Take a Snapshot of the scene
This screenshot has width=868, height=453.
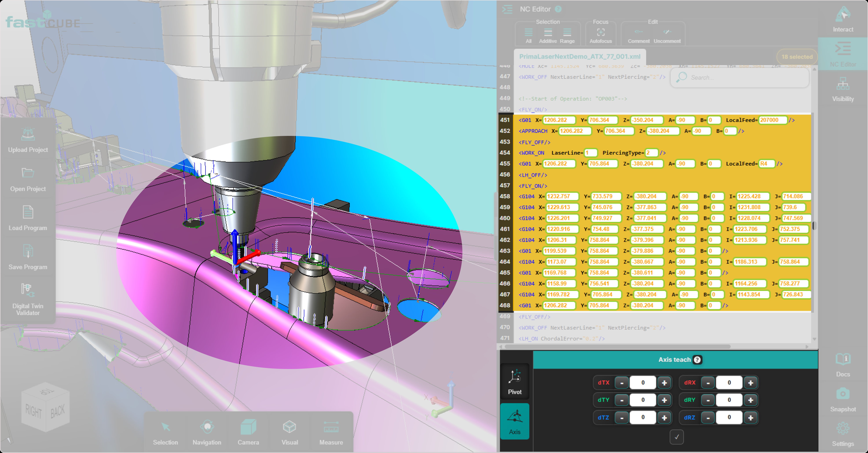click(x=843, y=400)
